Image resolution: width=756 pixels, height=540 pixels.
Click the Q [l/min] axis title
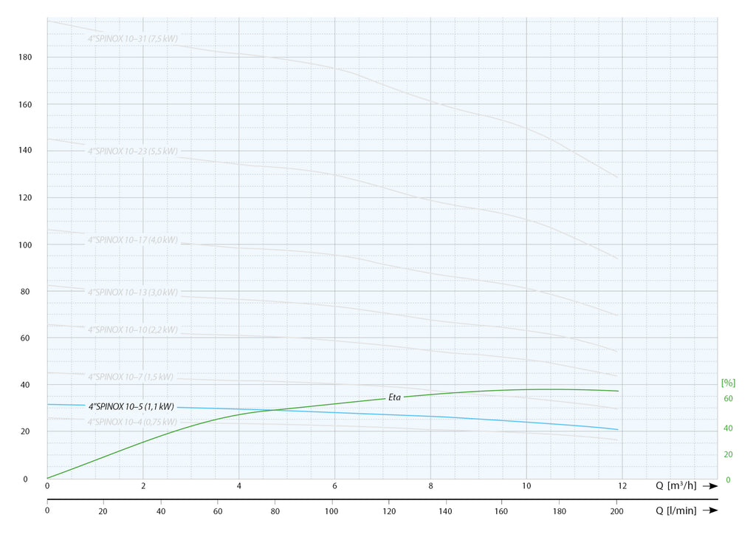[676, 510]
